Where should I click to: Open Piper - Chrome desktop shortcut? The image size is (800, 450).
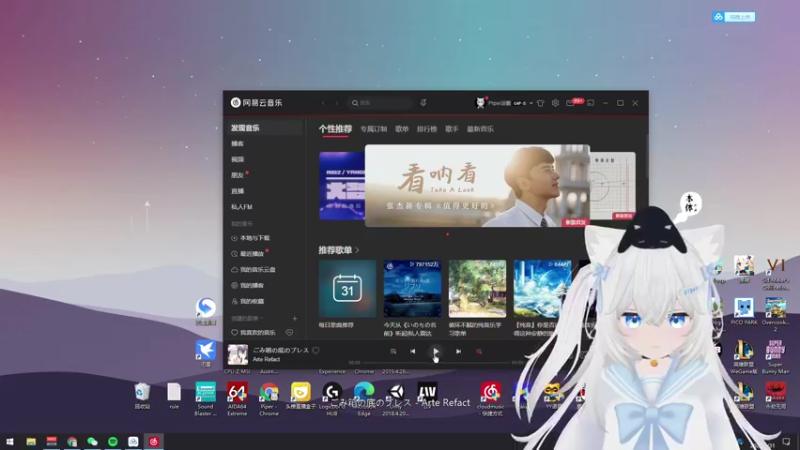coord(269,399)
